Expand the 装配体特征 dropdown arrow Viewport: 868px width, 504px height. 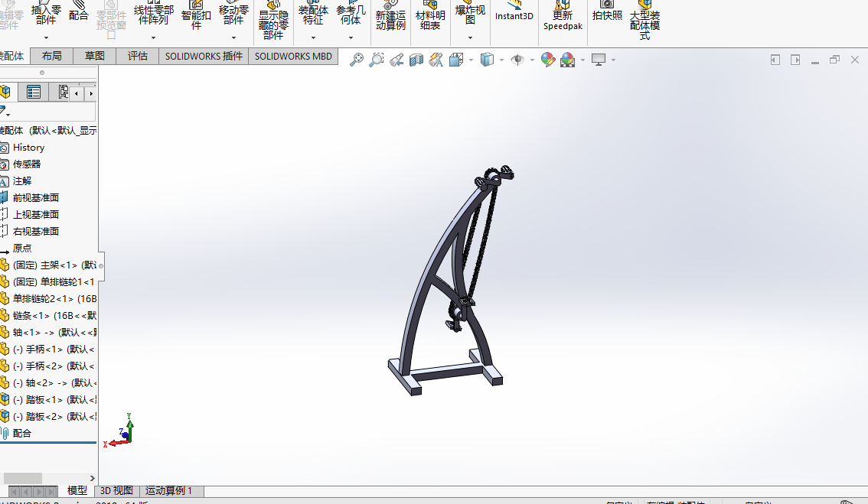pos(313,37)
